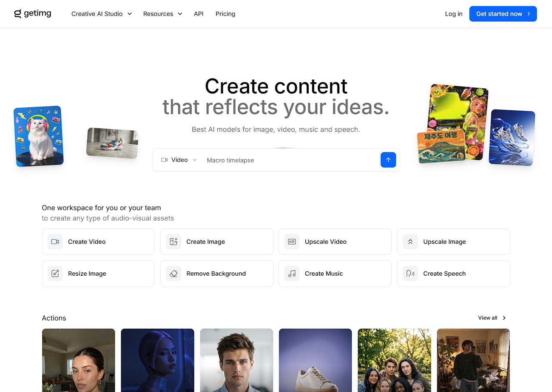The height and width of the screenshot is (392, 552).
Task: Open the group of friends action thumbnail
Action: pos(394,360)
